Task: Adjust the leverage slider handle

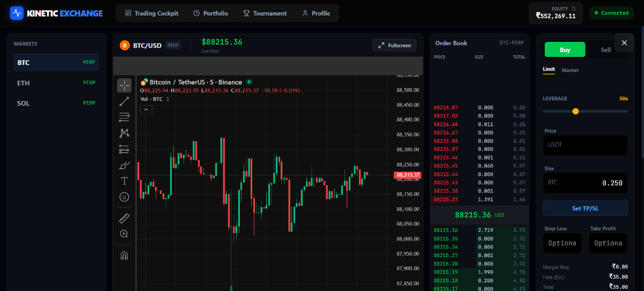Action: (575, 111)
